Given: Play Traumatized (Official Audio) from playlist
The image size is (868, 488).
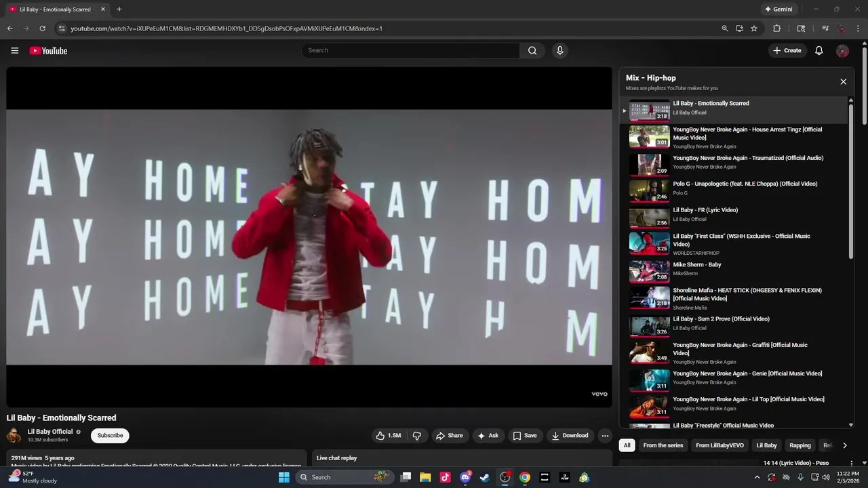Looking at the screenshot, I should (734, 164).
